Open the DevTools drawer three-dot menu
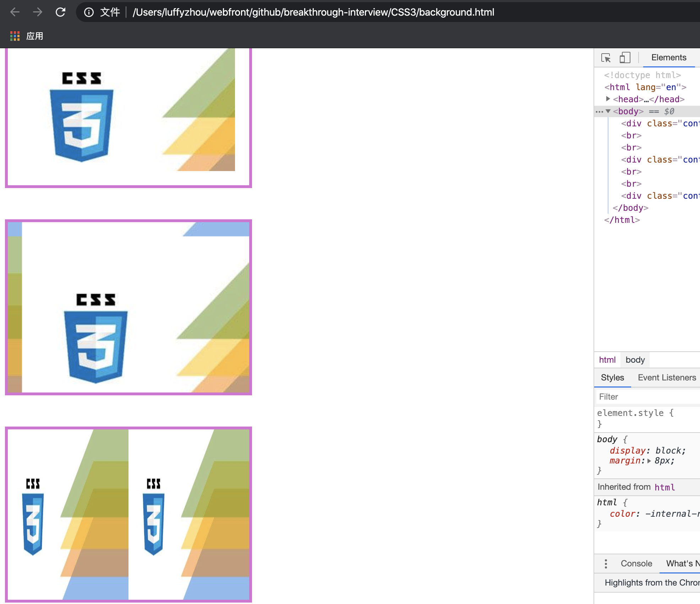 [x=606, y=564]
